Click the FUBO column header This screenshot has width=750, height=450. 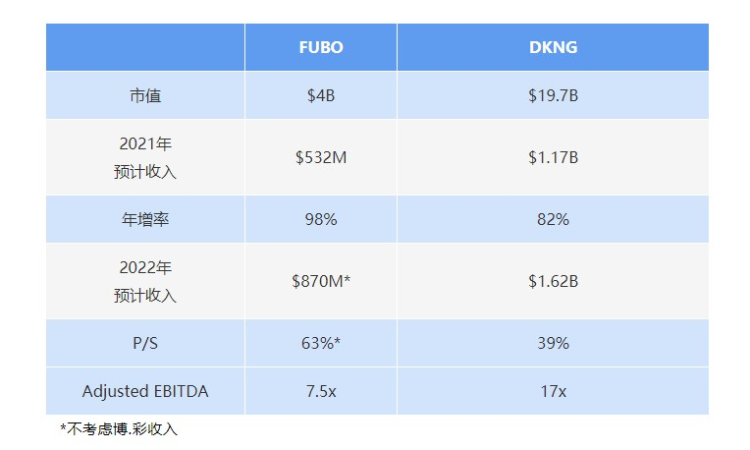pyautogui.click(x=321, y=47)
